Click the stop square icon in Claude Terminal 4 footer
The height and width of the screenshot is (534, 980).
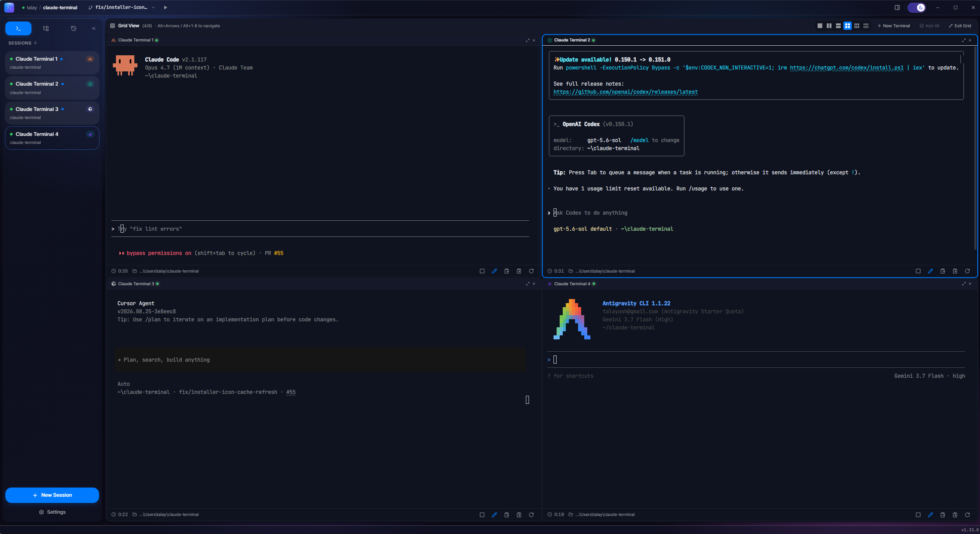pos(918,515)
